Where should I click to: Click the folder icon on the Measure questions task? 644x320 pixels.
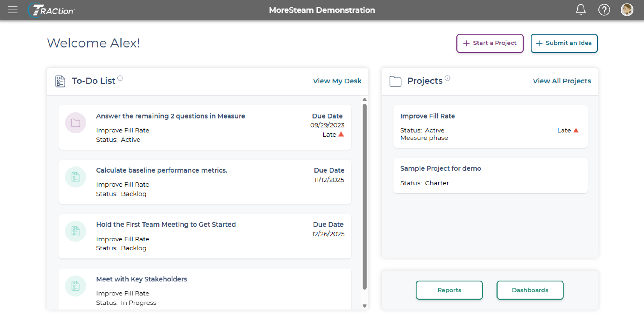[75, 123]
